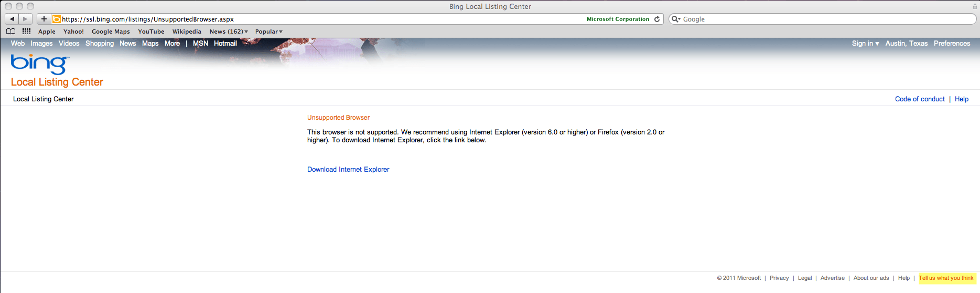Click the Bing logo

(40, 64)
